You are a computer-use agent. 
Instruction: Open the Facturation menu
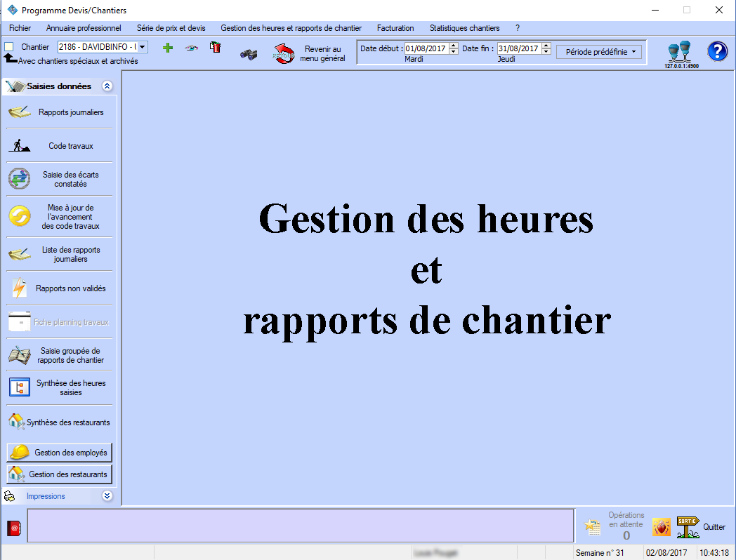coord(395,28)
